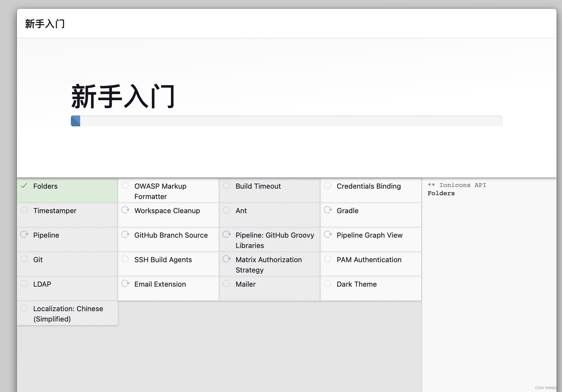Click the installation progress bar
The height and width of the screenshot is (392, 562).
pyautogui.click(x=286, y=121)
